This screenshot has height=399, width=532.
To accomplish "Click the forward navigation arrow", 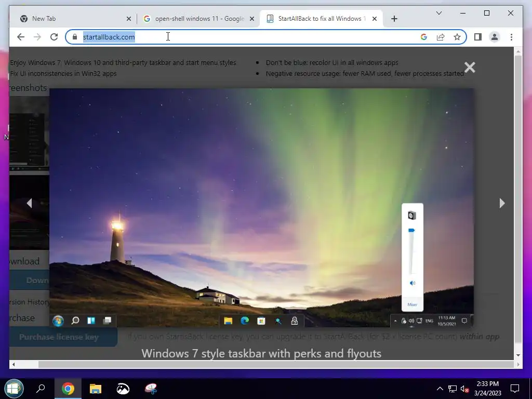I will 37,37.
